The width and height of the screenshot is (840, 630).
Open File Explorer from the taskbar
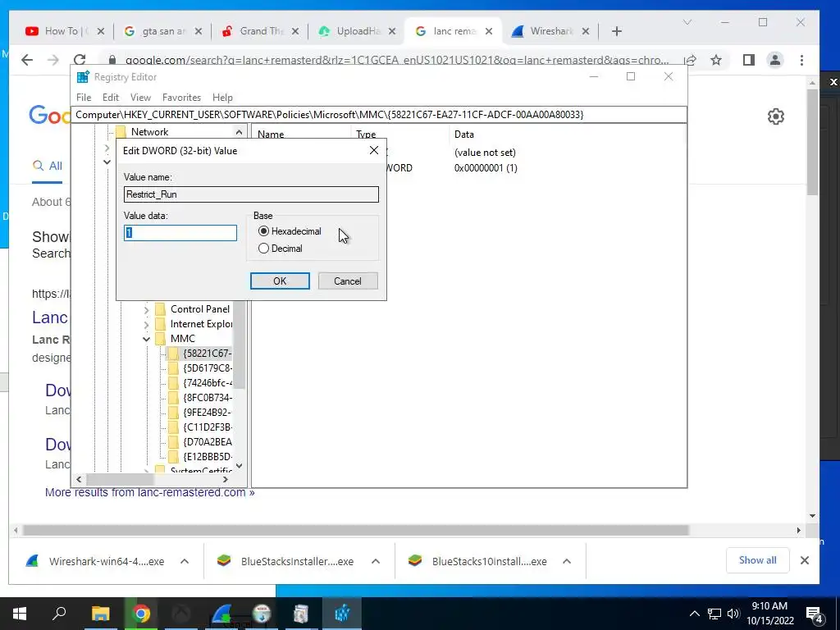coord(100,614)
